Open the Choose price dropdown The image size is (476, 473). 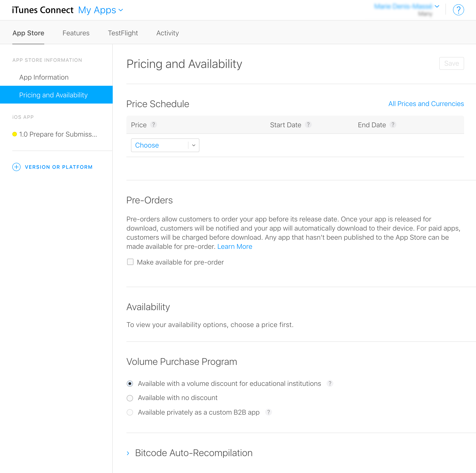point(165,145)
